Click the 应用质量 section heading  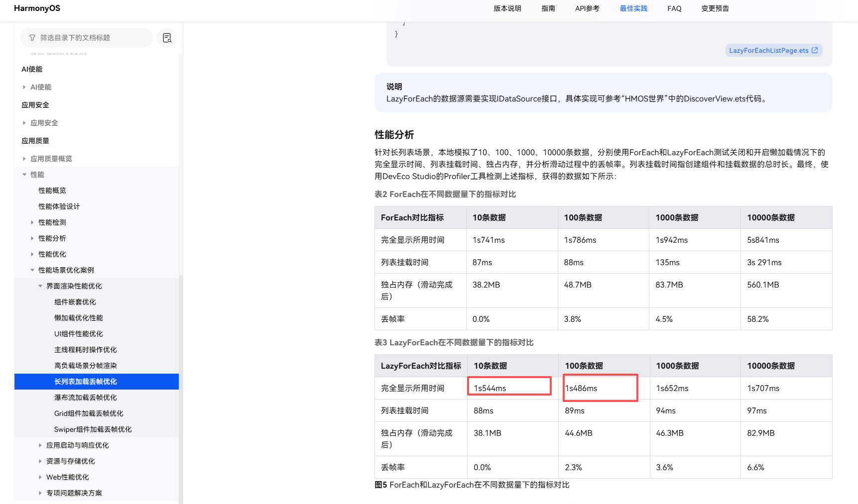point(35,141)
